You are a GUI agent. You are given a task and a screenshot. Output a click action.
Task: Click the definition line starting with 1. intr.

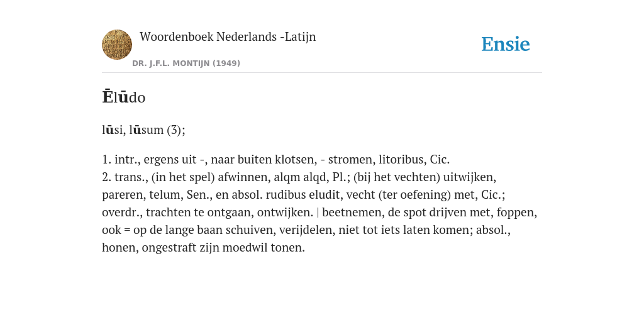point(276,159)
